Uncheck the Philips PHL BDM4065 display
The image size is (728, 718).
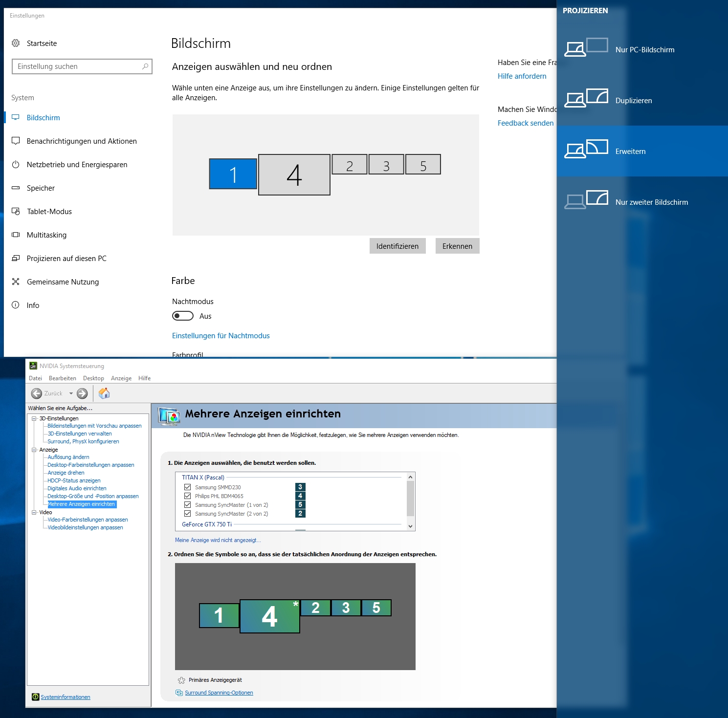pos(188,496)
